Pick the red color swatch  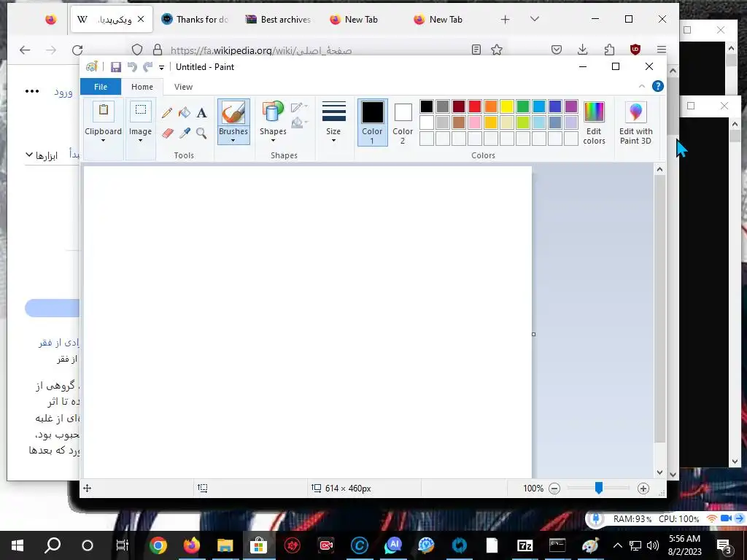click(x=475, y=106)
